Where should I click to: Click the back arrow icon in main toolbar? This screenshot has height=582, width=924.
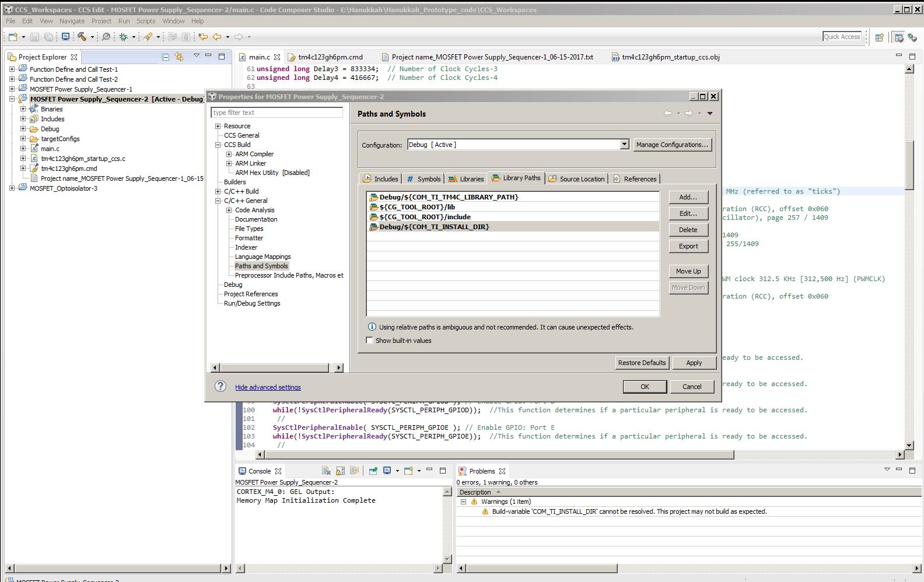[x=217, y=37]
